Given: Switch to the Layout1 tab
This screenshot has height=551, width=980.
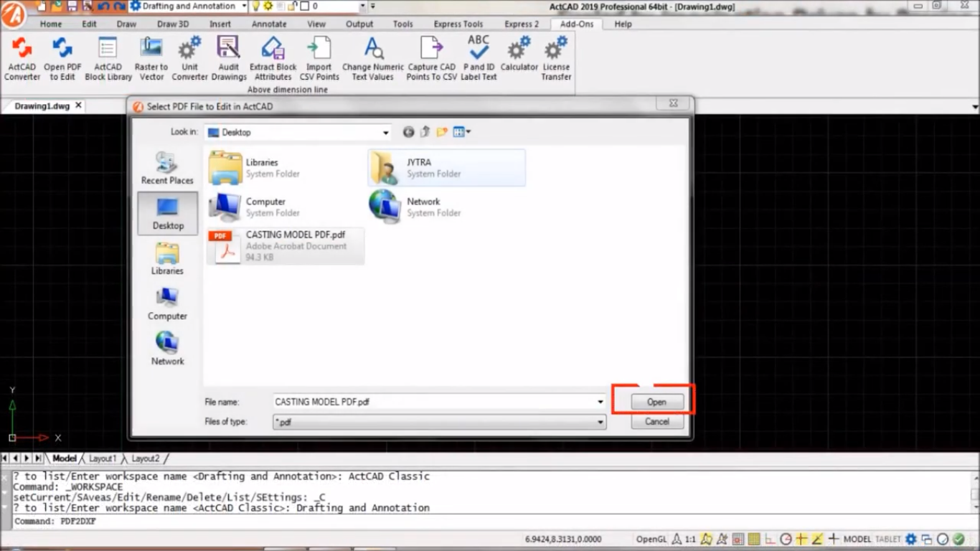Looking at the screenshot, I should click(102, 458).
